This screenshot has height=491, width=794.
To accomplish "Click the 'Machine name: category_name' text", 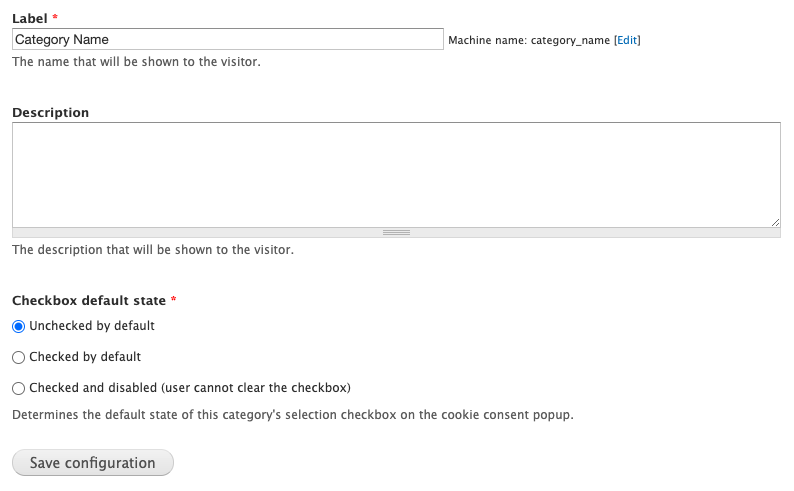I will click(529, 40).
